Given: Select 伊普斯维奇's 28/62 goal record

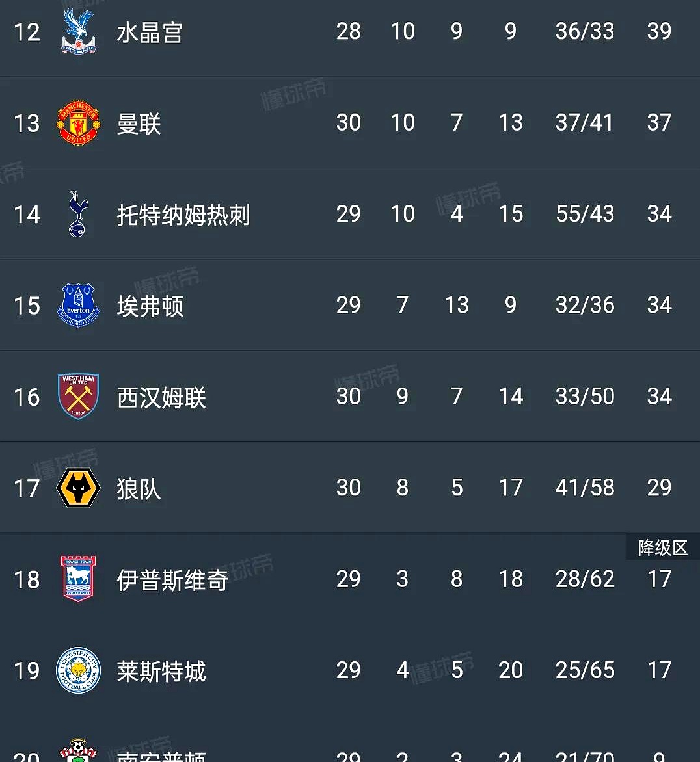Looking at the screenshot, I should (584, 580).
